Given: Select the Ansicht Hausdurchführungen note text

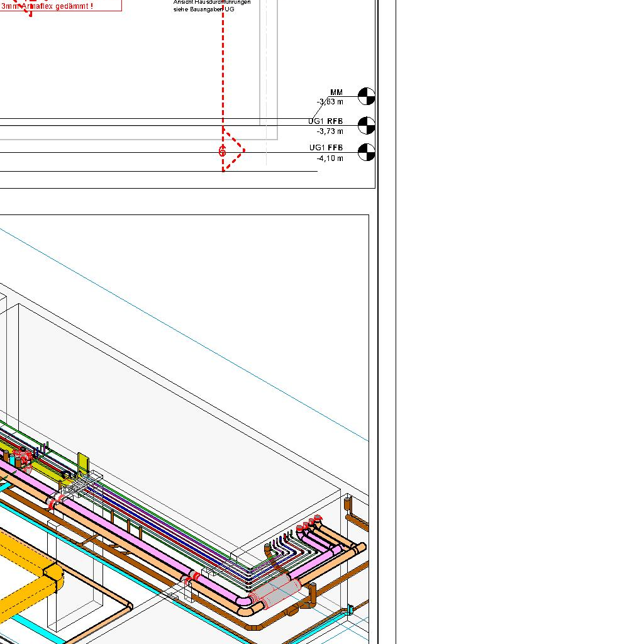Looking at the screenshot, I should (x=212, y=6).
